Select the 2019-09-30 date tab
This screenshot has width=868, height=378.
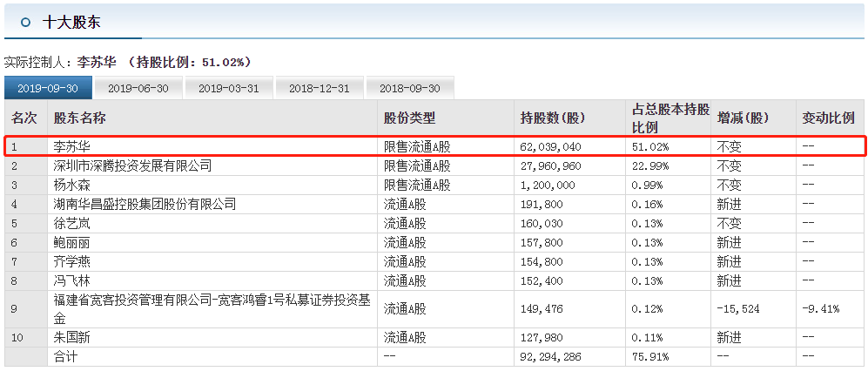pyautogui.click(x=48, y=88)
